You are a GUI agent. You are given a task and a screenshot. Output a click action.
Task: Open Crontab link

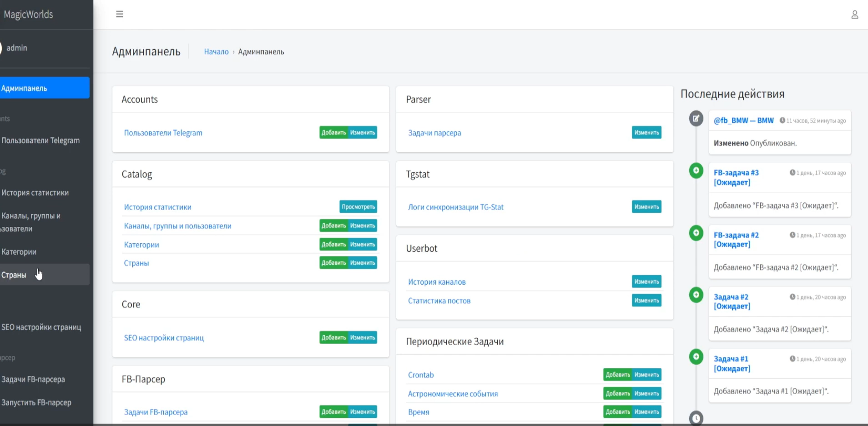point(421,375)
